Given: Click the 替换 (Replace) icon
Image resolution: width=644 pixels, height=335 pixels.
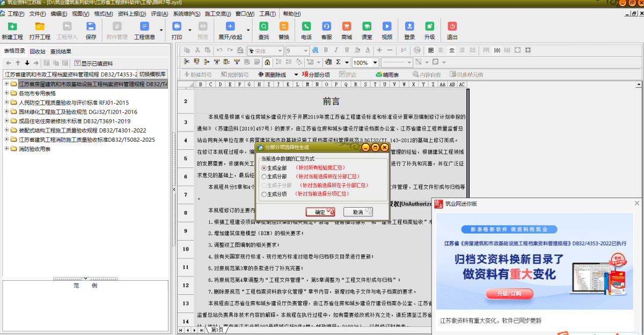Looking at the screenshot, I should [x=283, y=30].
